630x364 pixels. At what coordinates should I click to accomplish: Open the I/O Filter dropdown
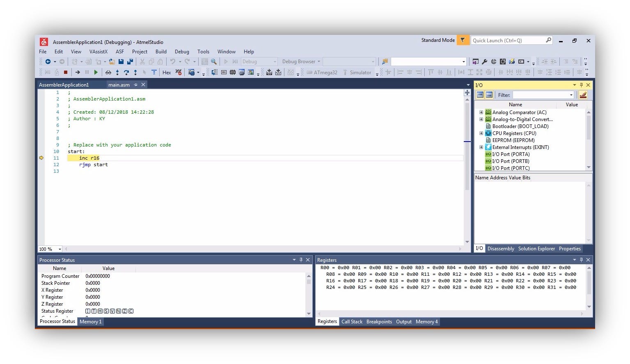tap(571, 95)
